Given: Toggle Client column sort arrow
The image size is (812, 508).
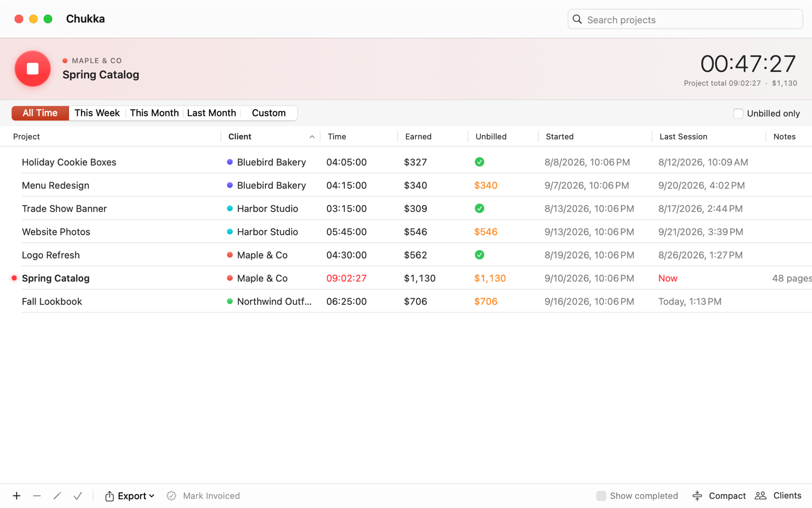Looking at the screenshot, I should (312, 137).
